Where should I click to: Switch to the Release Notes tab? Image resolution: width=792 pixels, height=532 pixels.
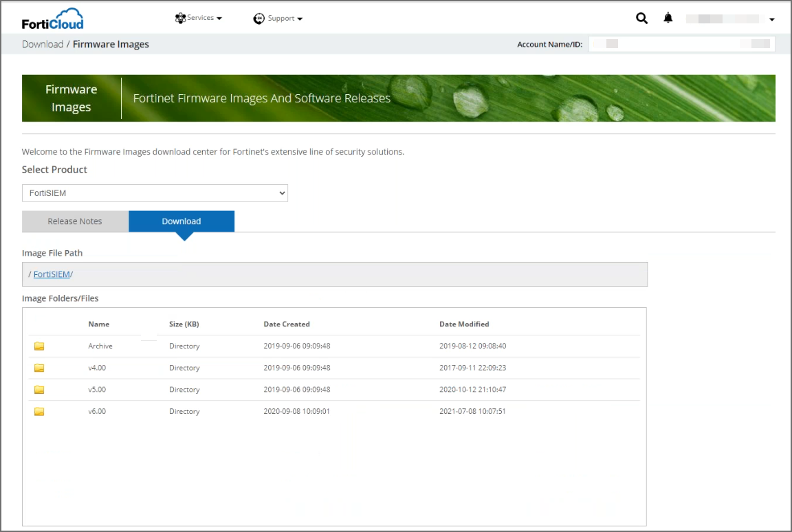click(x=75, y=221)
